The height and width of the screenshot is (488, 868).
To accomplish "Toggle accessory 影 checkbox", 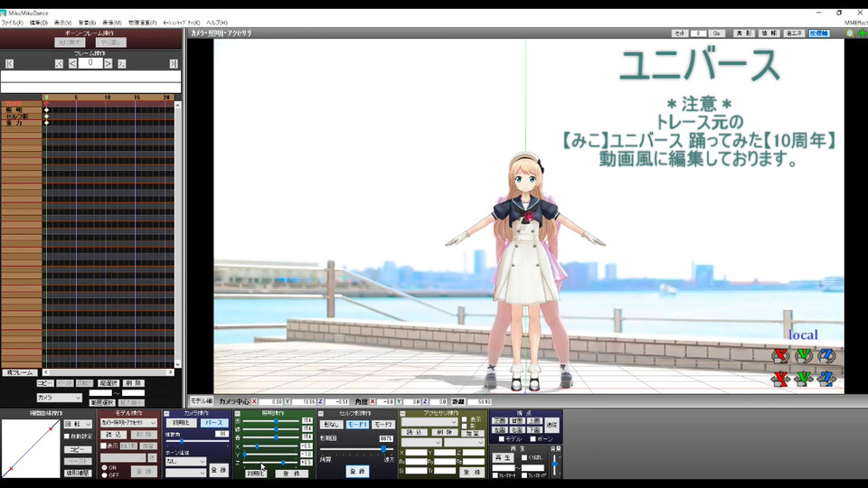I will pos(465,427).
